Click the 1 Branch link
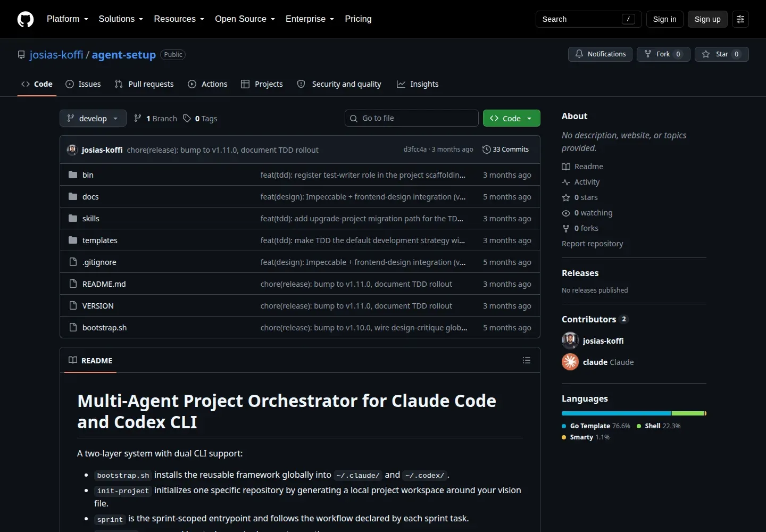Screen dimensions: 766x532 155,119
